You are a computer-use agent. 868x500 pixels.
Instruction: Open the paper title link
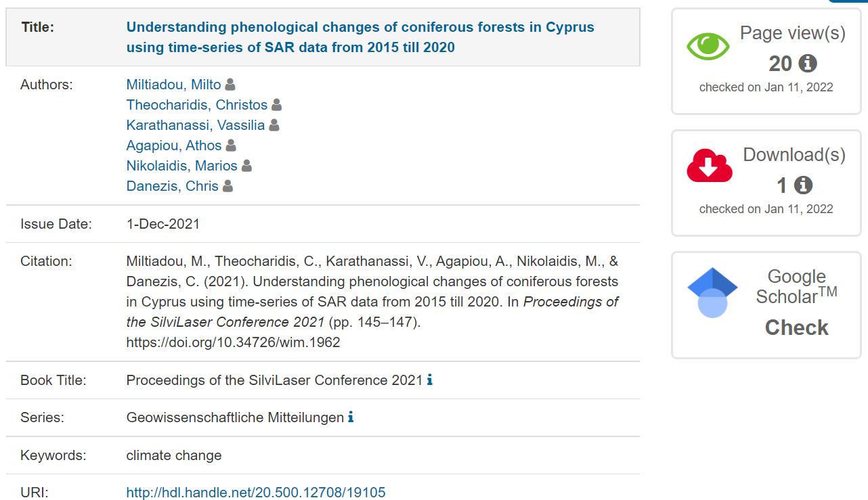coord(360,37)
